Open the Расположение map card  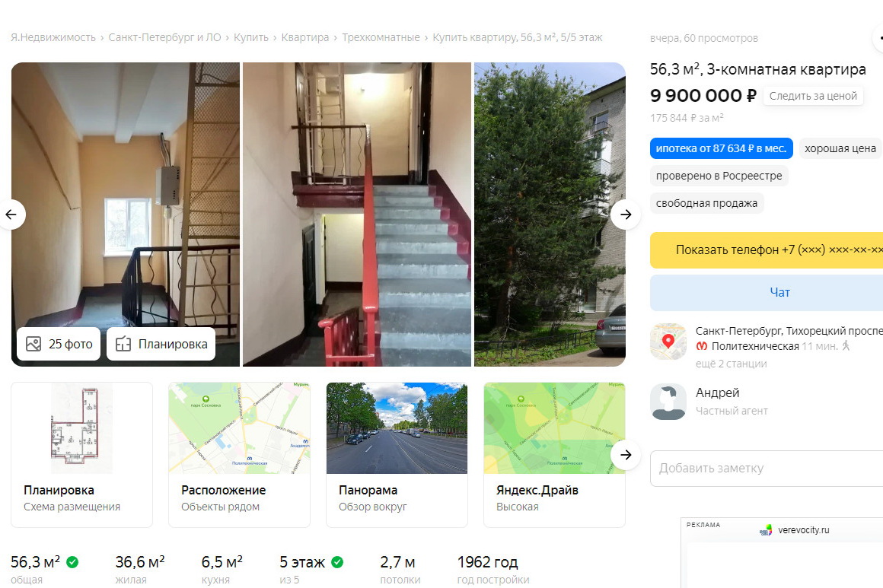click(239, 455)
